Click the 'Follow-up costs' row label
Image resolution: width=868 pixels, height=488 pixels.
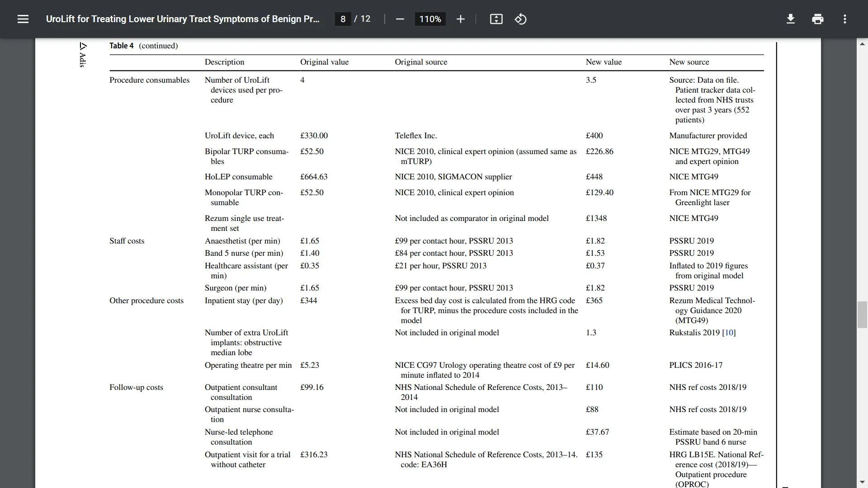(x=136, y=387)
